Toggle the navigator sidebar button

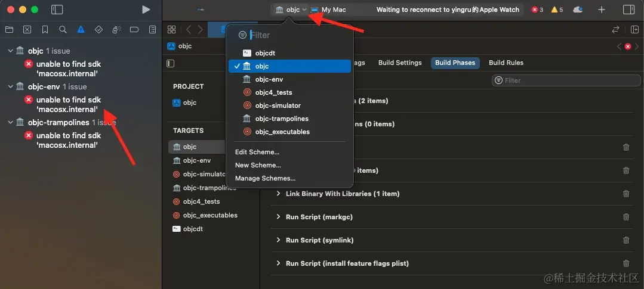click(57, 10)
